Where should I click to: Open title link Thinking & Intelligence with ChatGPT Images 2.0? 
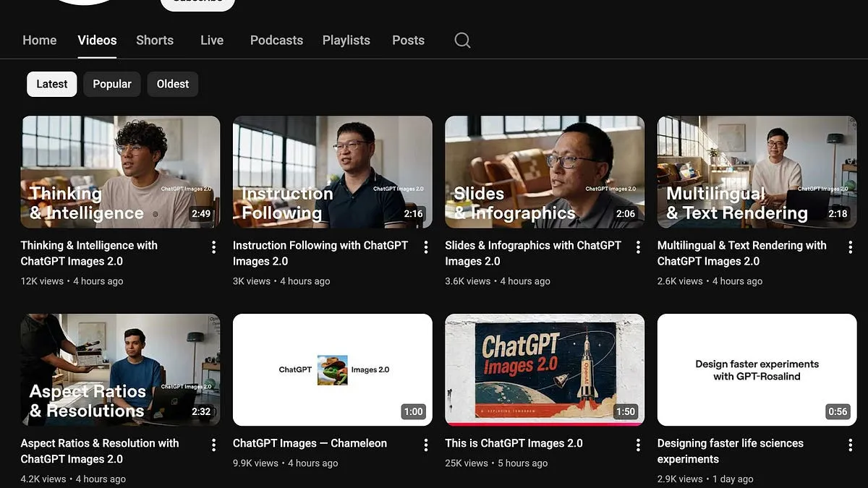89,253
